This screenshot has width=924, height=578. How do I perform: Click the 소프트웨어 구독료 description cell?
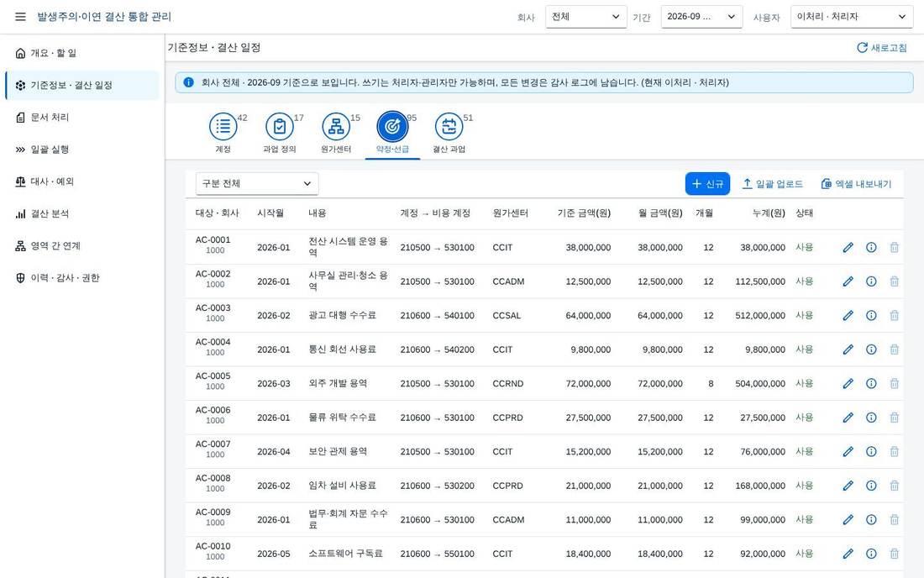coord(345,554)
